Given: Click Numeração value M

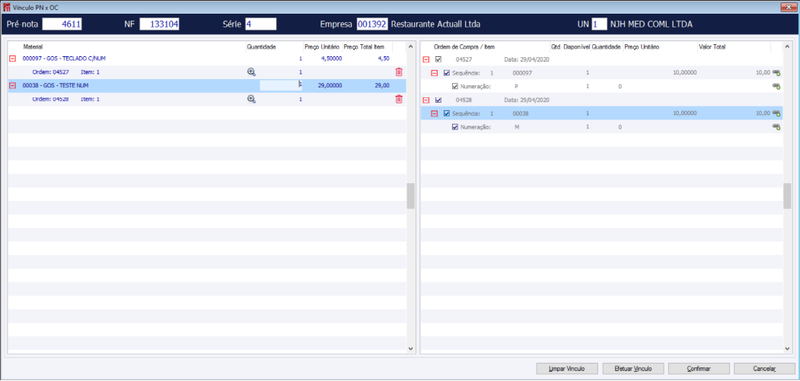Looking at the screenshot, I should tap(517, 127).
